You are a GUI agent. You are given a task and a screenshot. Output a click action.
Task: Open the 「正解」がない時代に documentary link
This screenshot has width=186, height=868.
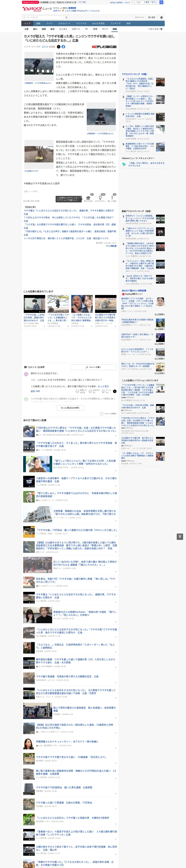click(146, 164)
